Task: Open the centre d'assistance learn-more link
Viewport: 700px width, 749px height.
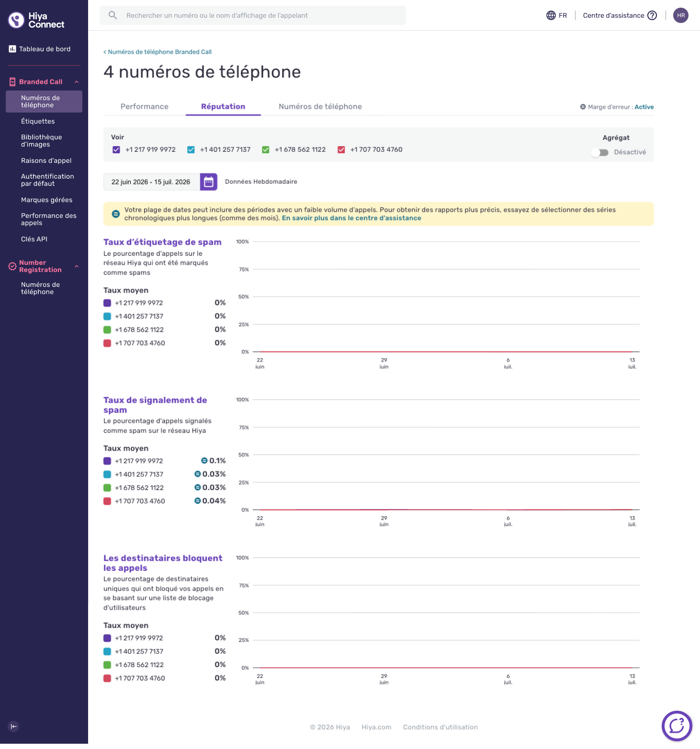Action: pyautogui.click(x=351, y=218)
